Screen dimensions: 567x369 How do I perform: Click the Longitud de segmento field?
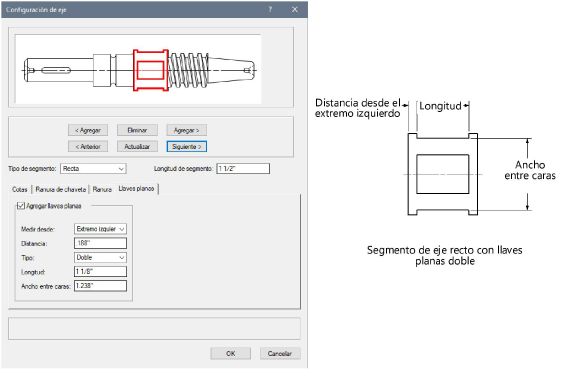[243, 169]
